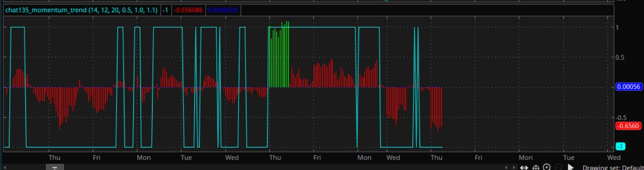Screen dimensions: 644x170
Task: Click the cyan -1 axis bubble
Action: [621, 147]
